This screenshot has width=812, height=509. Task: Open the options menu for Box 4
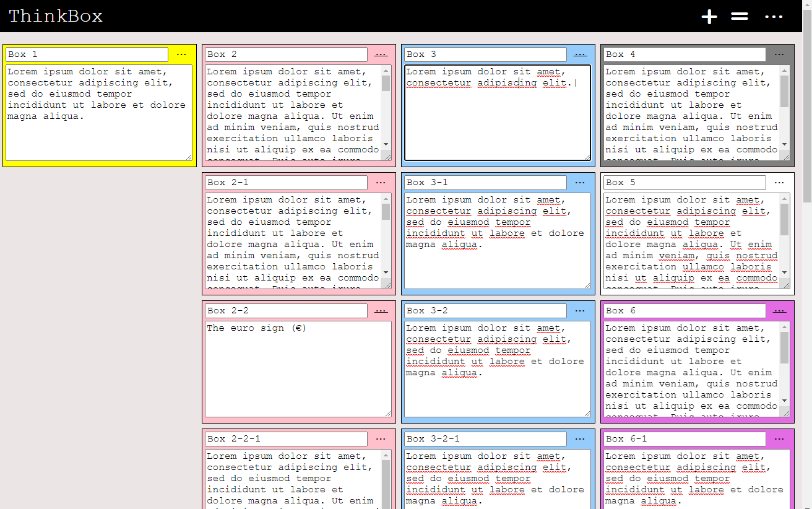pos(779,54)
